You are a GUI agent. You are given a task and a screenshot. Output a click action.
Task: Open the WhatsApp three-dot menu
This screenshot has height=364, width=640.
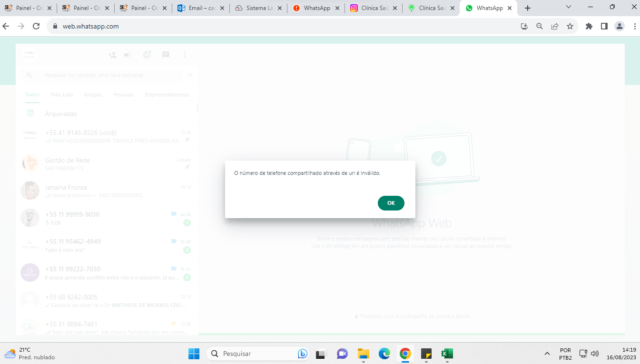185,55
